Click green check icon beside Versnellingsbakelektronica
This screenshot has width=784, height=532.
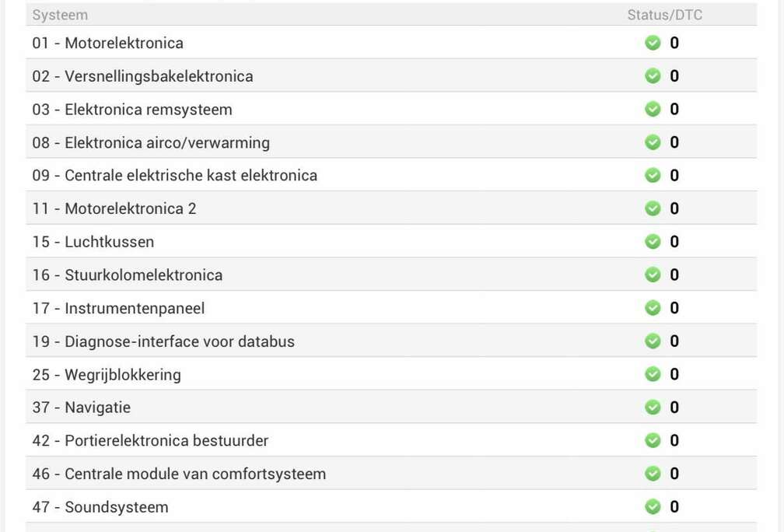click(x=653, y=76)
